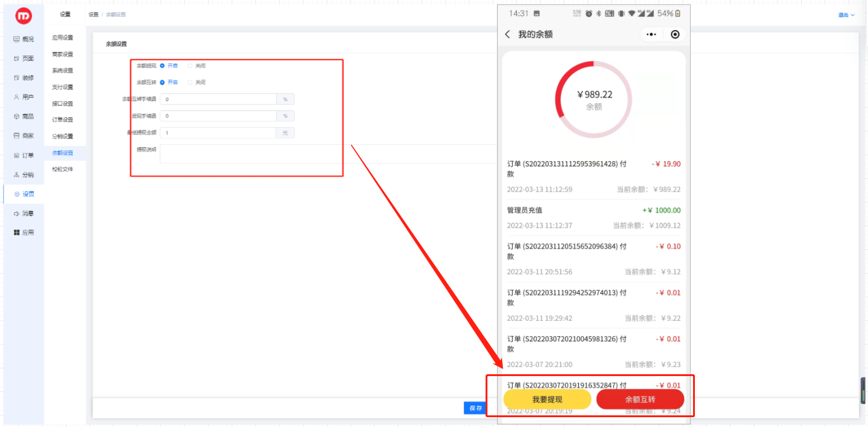
Task: Tap the 我的余额 page title
Action: (535, 34)
